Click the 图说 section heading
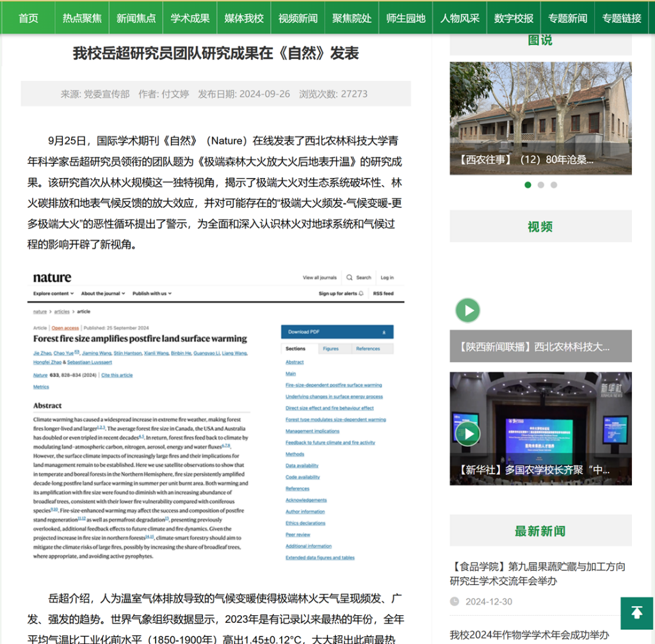The image size is (655, 644). 540,40
